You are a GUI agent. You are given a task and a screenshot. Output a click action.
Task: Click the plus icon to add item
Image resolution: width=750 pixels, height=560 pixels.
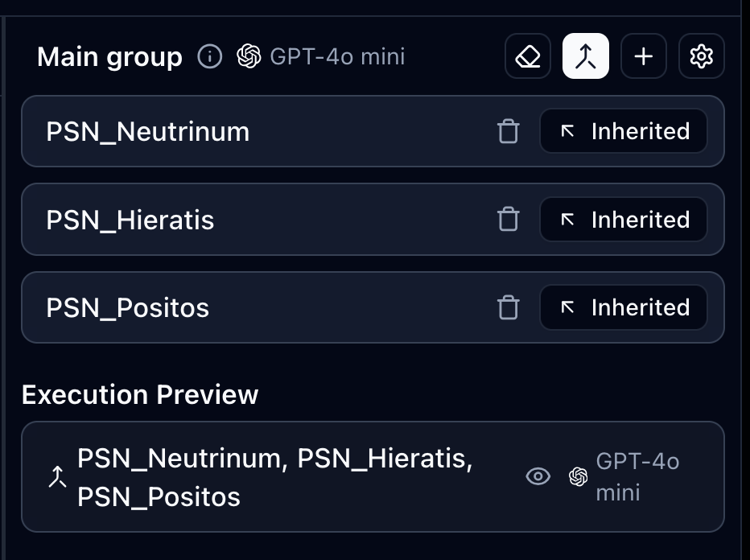coord(644,56)
